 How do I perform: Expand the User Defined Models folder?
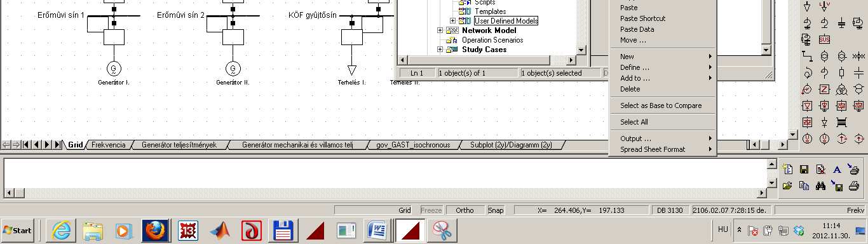click(x=452, y=21)
